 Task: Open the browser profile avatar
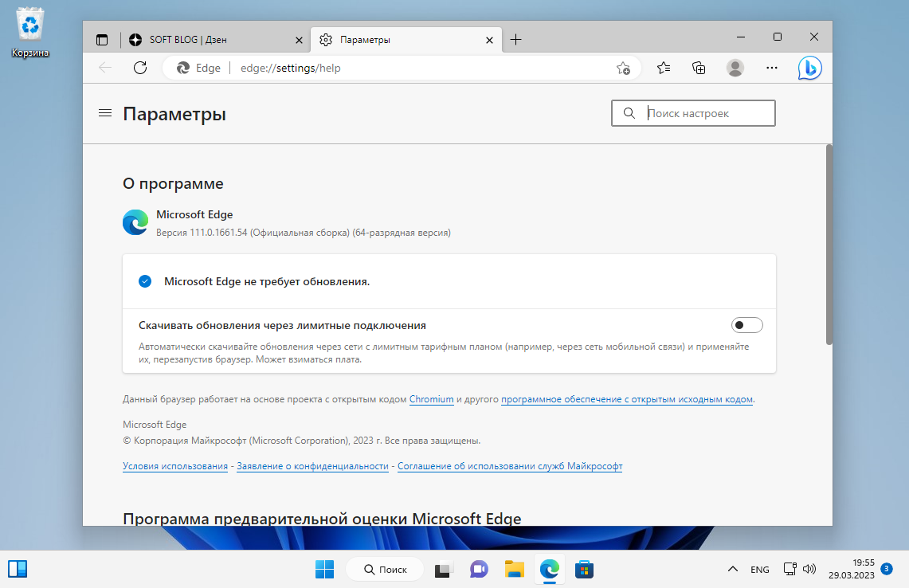[x=735, y=68]
